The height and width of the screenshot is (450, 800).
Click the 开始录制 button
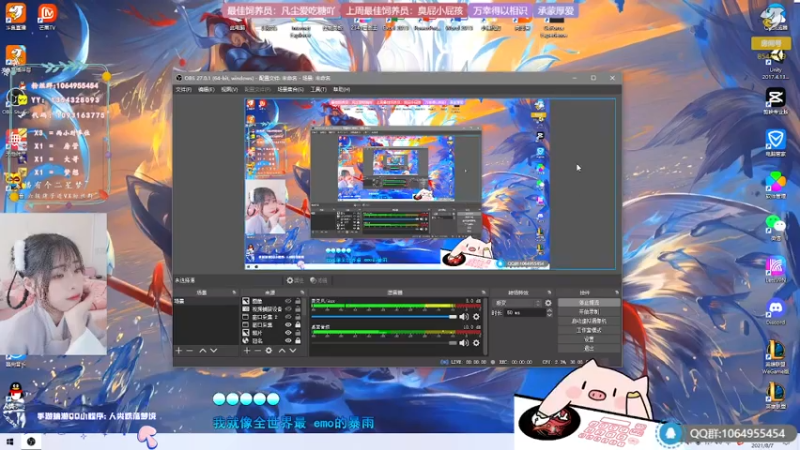[x=589, y=312]
